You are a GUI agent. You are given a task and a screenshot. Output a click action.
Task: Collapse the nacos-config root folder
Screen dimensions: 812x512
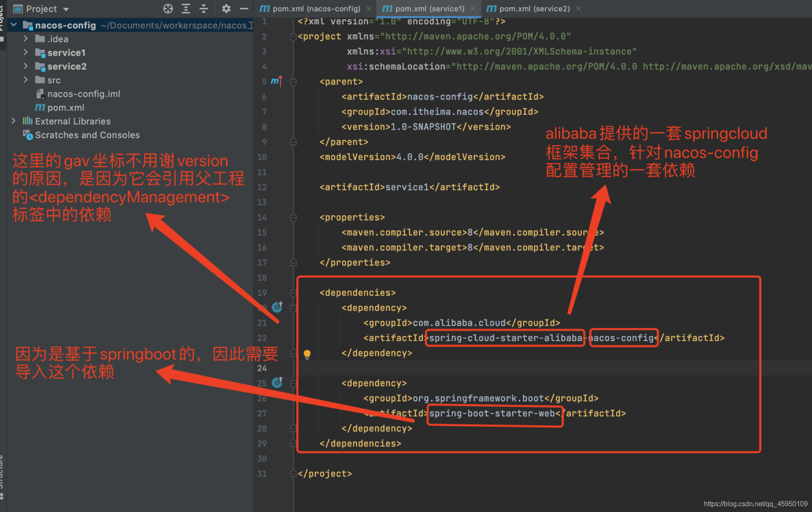14,25
